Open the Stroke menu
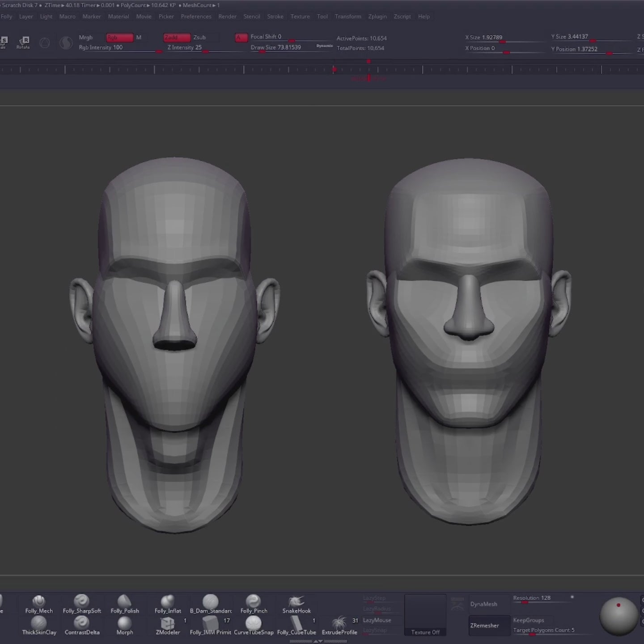644x644 pixels. click(275, 16)
